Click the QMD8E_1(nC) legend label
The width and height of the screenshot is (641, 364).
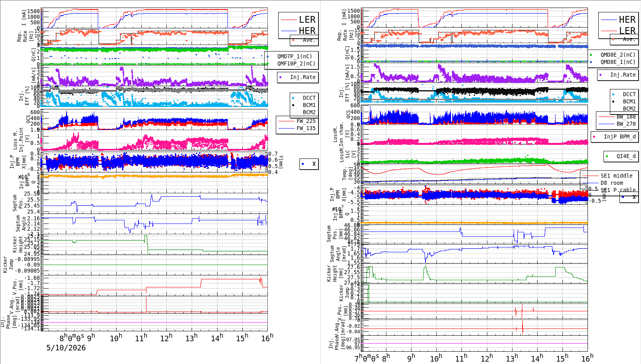click(x=618, y=62)
